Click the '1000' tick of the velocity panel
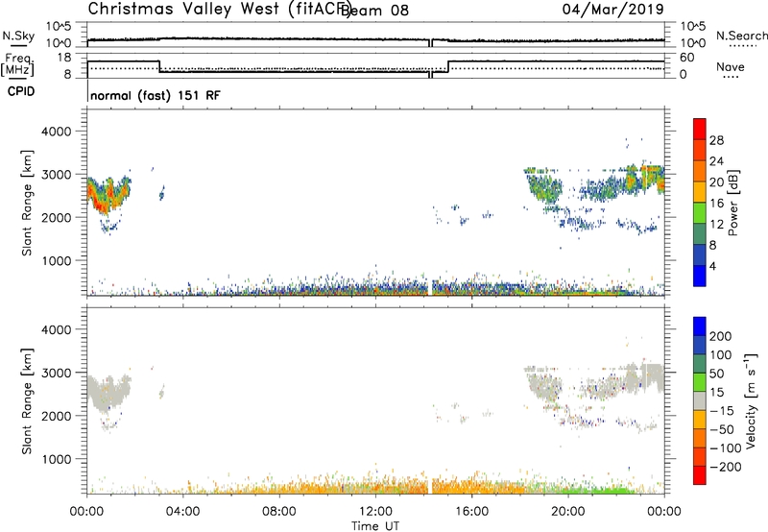768x532 pixels. [56, 459]
